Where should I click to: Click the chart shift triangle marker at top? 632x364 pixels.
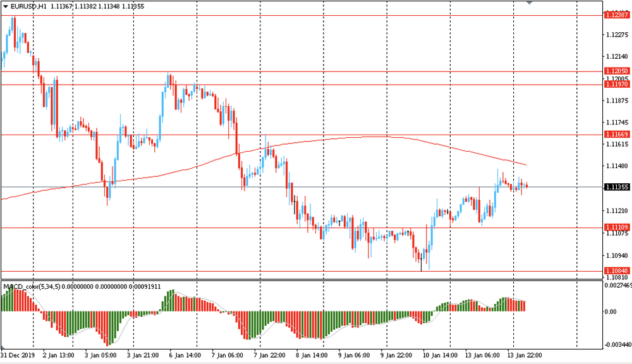click(x=530, y=3)
